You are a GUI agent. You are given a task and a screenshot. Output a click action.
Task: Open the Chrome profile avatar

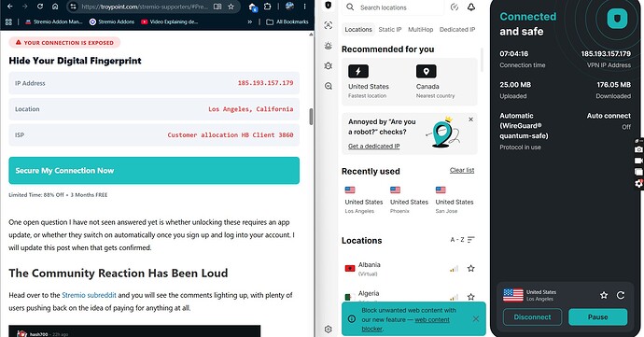(289, 7)
